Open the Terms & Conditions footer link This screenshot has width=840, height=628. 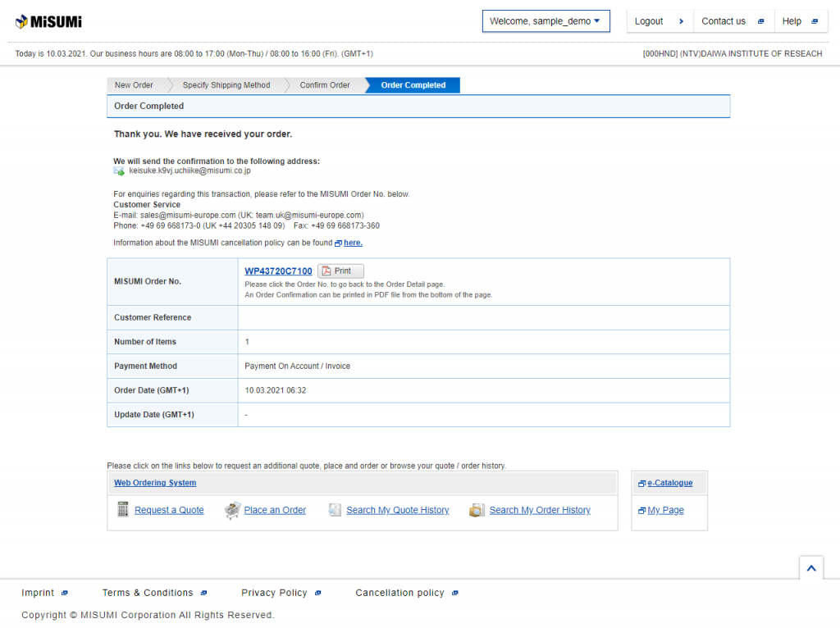coord(148,593)
